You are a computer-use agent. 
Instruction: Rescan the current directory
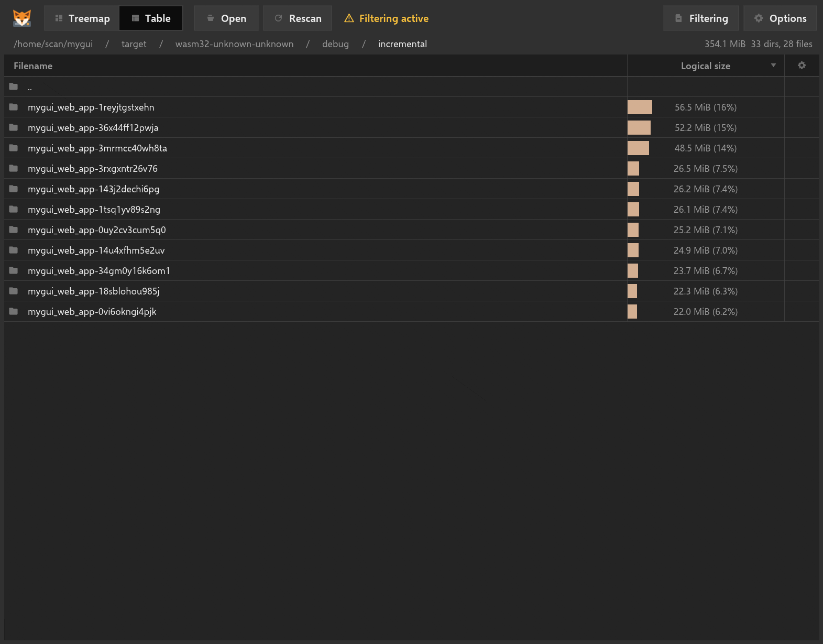(x=298, y=18)
